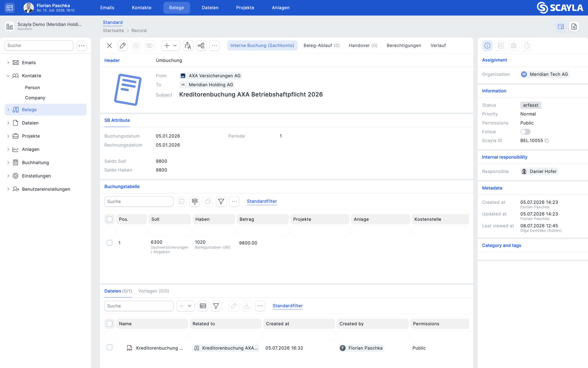Click the table view icon in Dateien toolbar
The image size is (588, 368).
(203, 306)
